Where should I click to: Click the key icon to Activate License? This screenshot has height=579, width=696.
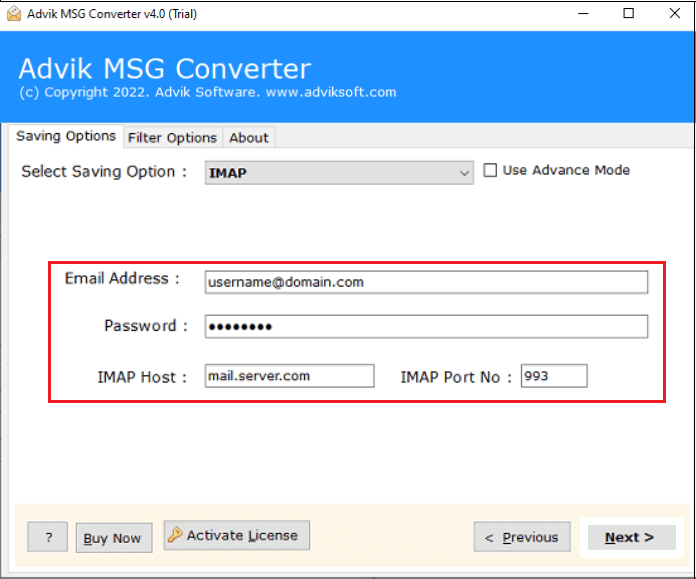175,535
